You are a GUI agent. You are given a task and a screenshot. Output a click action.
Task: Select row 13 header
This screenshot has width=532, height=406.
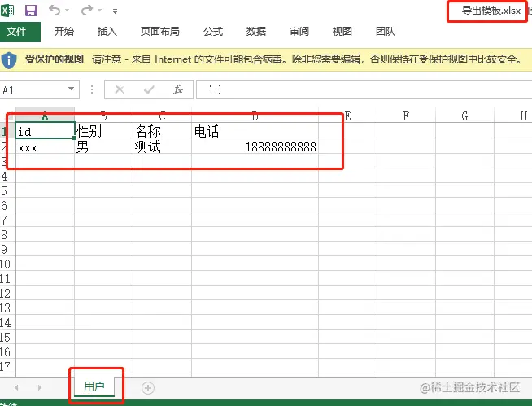(x=7, y=308)
